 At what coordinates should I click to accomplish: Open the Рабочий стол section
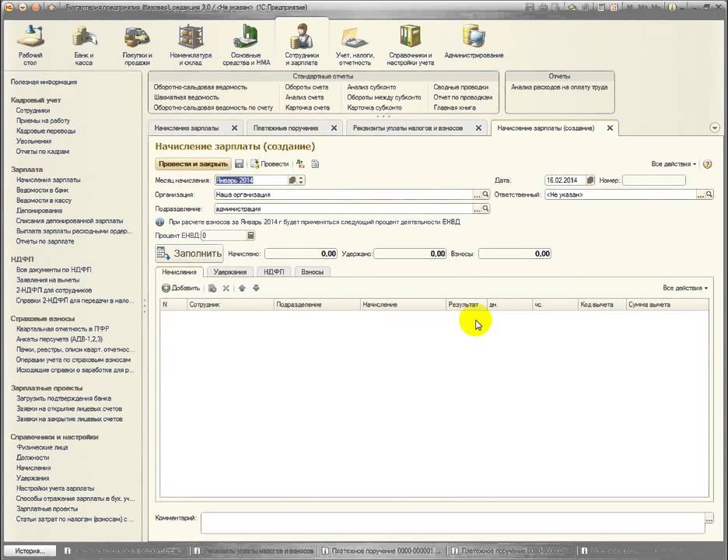(x=30, y=45)
